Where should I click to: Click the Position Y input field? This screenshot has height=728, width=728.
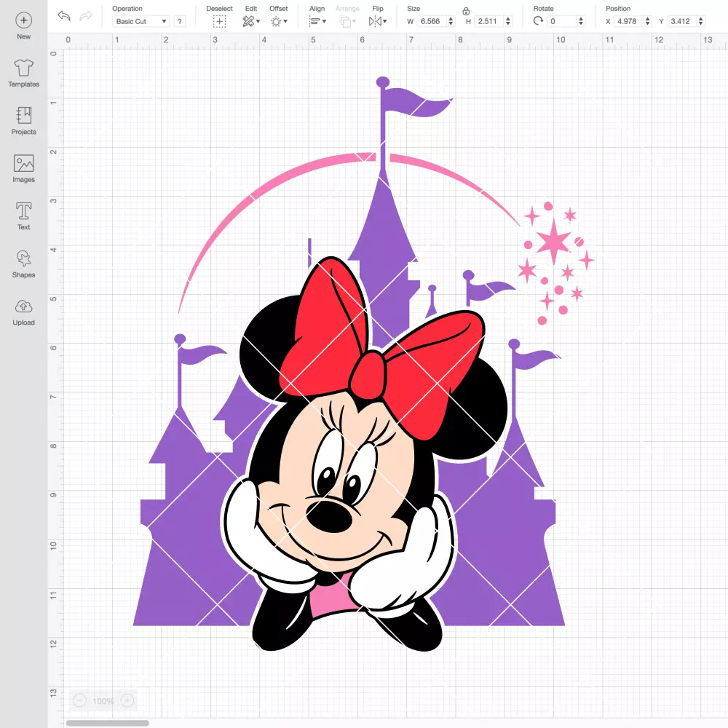(x=681, y=21)
